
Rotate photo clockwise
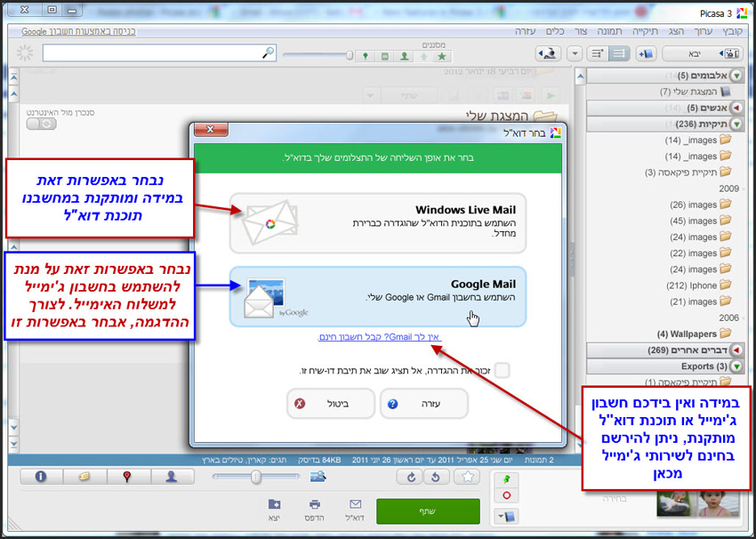pyautogui.click(x=410, y=478)
